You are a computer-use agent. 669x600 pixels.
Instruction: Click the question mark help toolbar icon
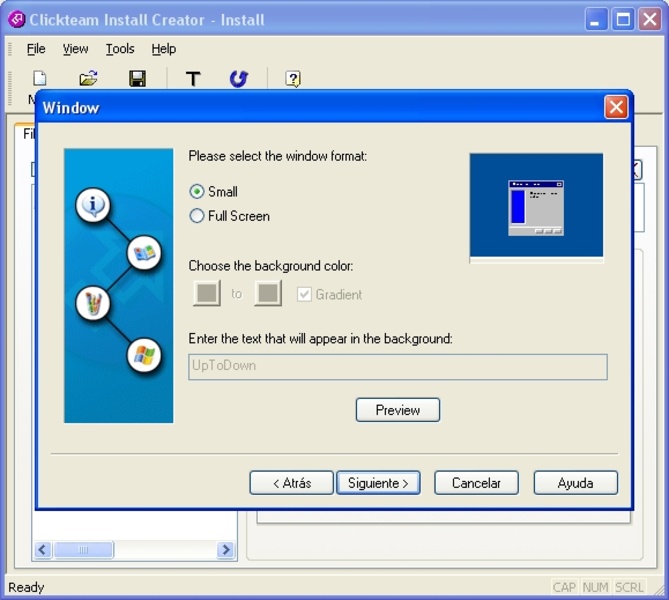coord(293,78)
